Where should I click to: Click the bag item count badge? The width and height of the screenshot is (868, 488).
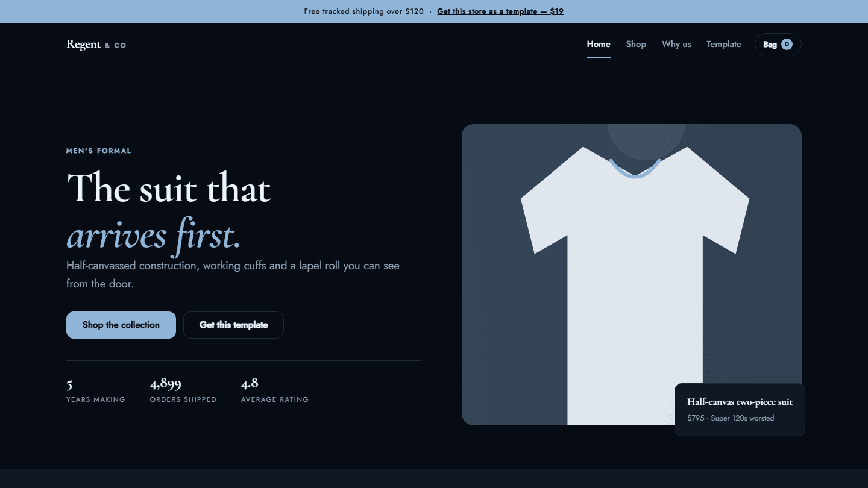pos(787,45)
